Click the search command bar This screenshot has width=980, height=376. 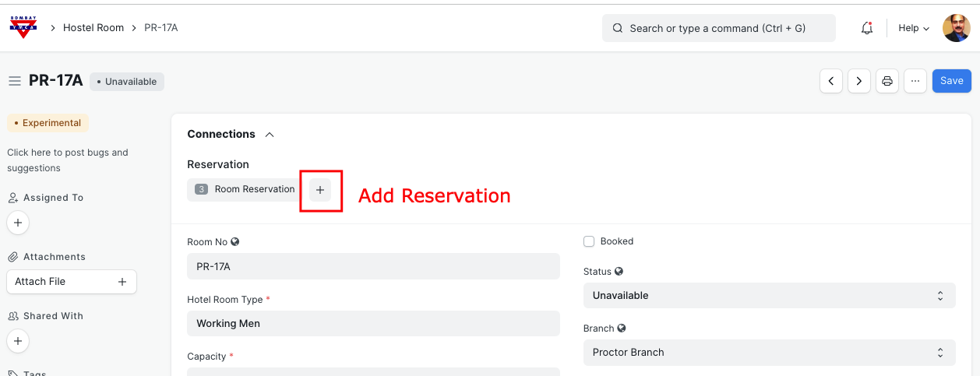[x=718, y=28]
